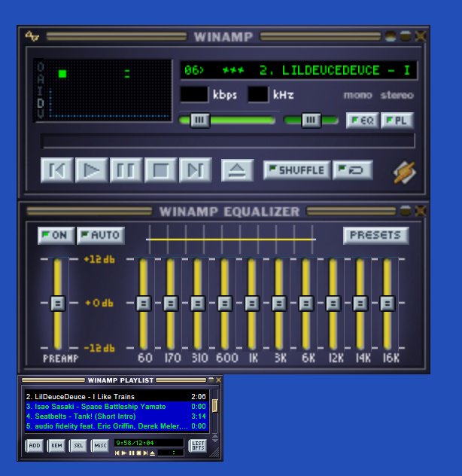Click the +0 db label to reset bands
Viewport: 462px width, 476px height.
click(x=99, y=303)
